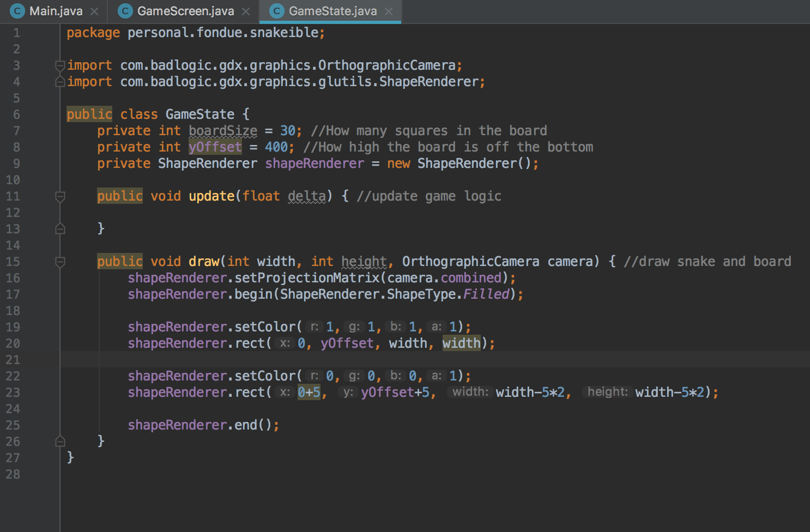The image size is (810, 532).
Task: Click the OrthographicCamera import on line 3
Action: pos(288,65)
